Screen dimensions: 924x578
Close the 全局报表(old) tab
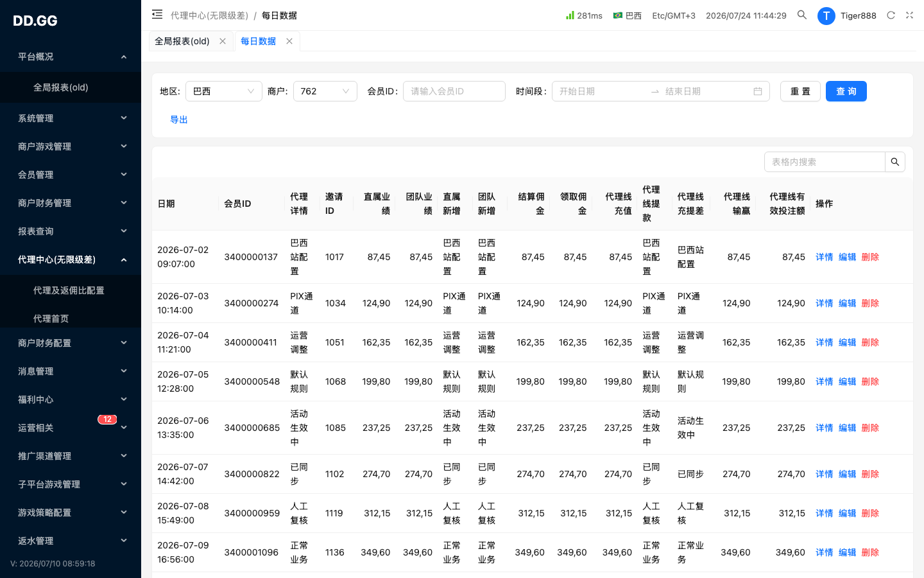[x=223, y=41]
